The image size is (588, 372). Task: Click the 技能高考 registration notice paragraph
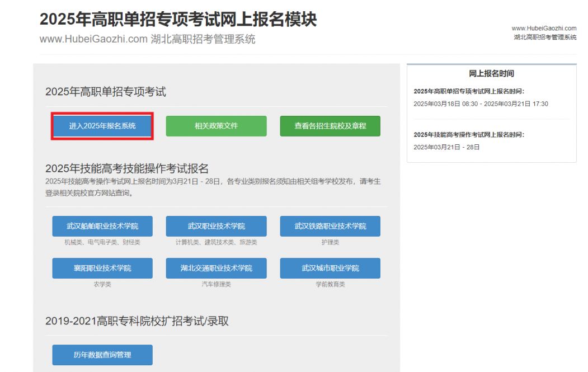click(213, 187)
